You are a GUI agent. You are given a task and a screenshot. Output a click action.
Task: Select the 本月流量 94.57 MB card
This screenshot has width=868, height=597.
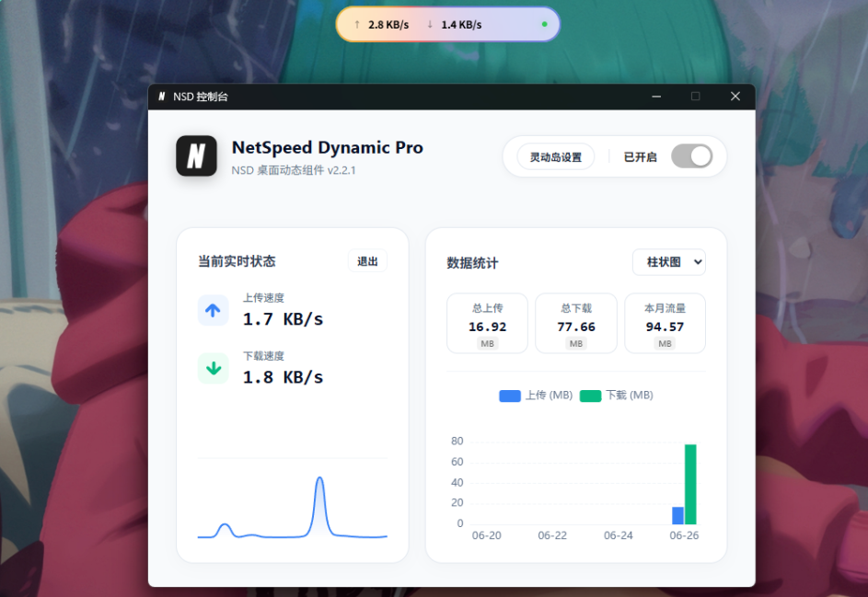[665, 323]
